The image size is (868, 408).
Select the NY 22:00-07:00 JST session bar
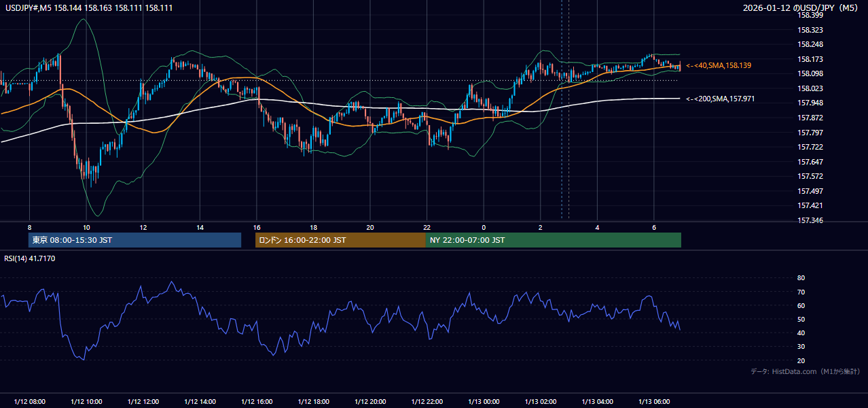(x=554, y=240)
